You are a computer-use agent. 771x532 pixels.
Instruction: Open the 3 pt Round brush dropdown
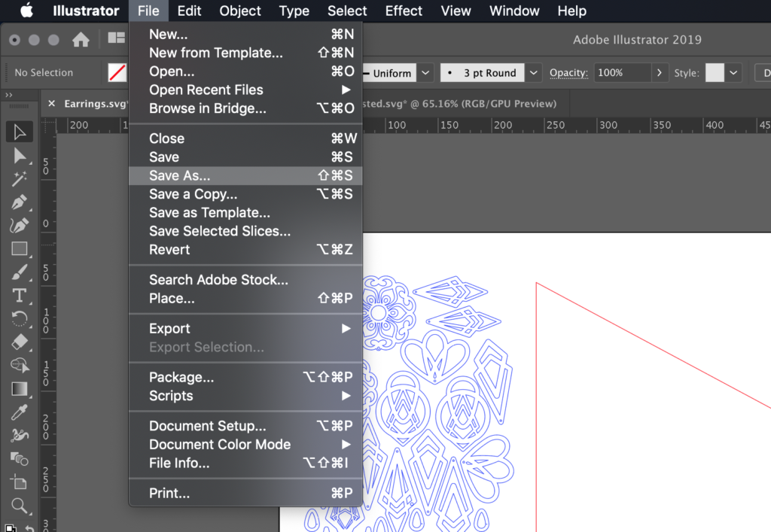click(x=533, y=73)
